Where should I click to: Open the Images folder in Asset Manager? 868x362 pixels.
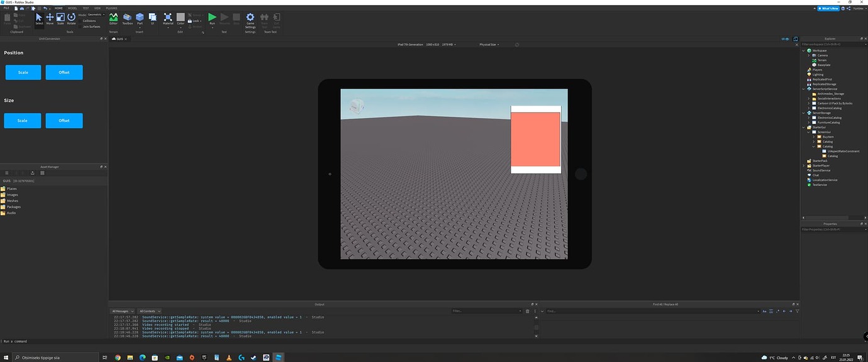click(9, 195)
